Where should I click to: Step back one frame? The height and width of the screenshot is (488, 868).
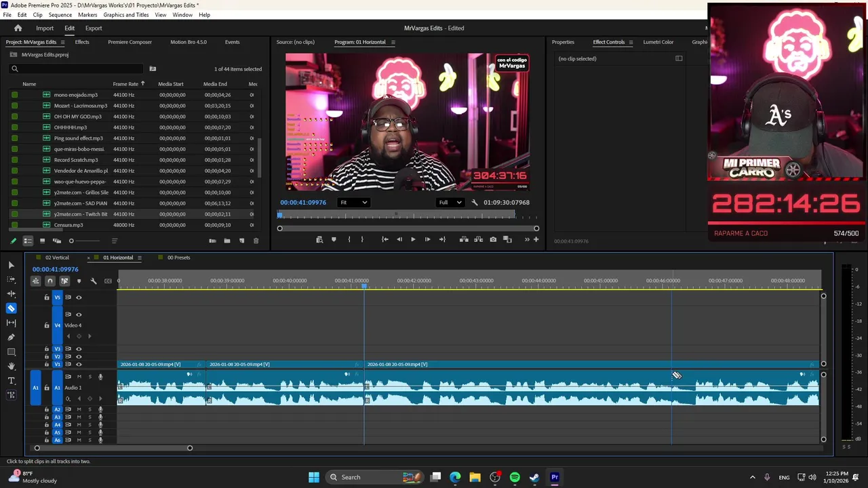pyautogui.click(x=399, y=239)
